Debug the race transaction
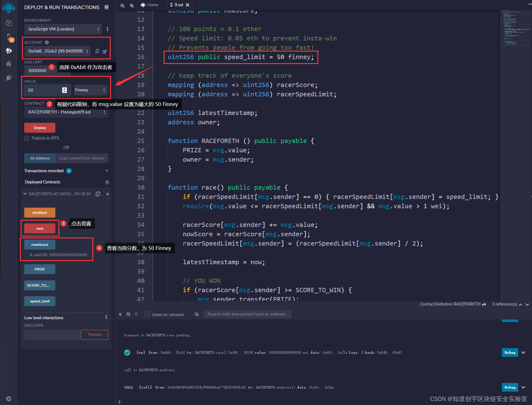Screen dimensions: 532x405 (x=510, y=352)
